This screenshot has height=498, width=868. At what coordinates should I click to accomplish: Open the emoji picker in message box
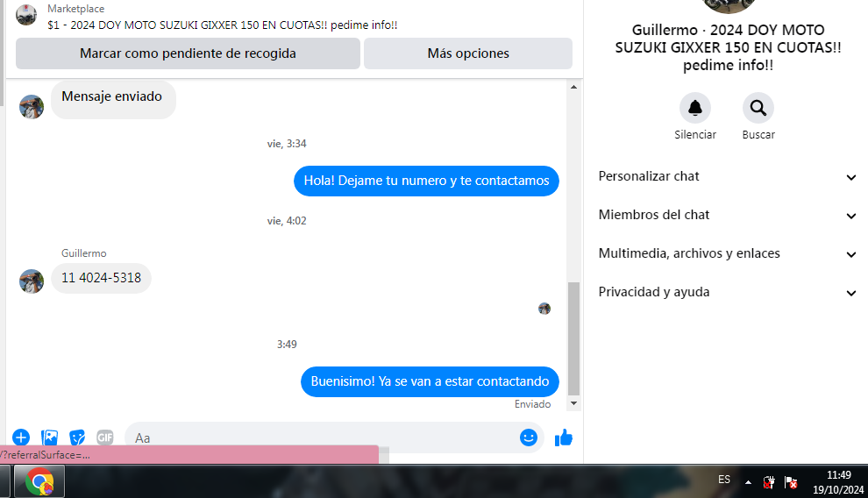529,438
